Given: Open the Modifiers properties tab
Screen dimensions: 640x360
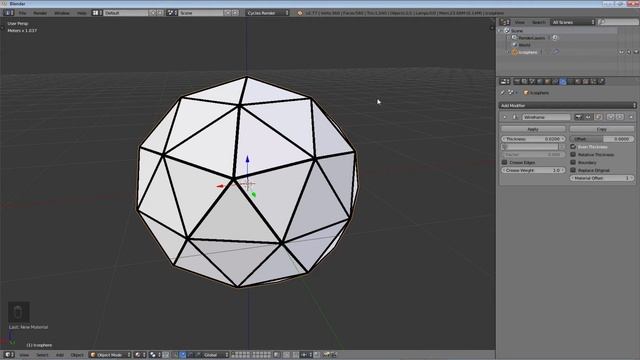Looking at the screenshot, I should [x=563, y=81].
